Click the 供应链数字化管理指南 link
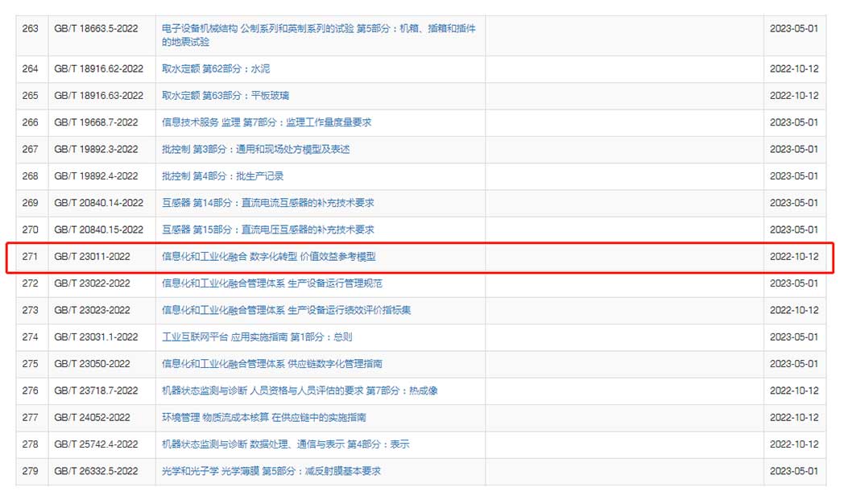844x504 pixels. point(271,364)
